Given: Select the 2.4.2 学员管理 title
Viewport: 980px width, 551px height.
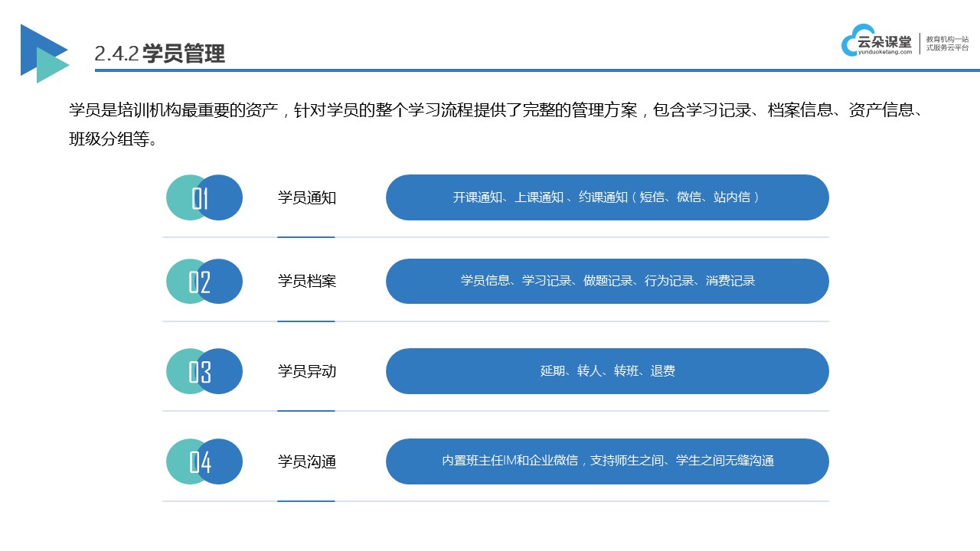Looking at the screenshot, I should click(x=161, y=52).
